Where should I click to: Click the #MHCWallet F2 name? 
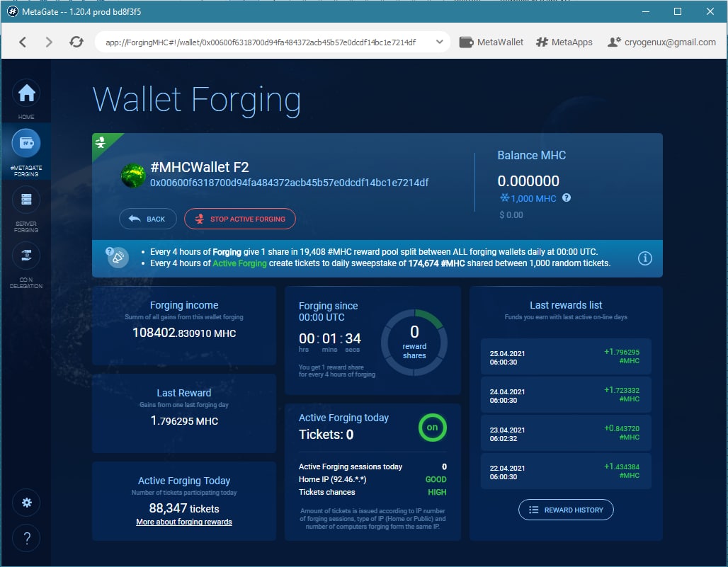tap(200, 167)
